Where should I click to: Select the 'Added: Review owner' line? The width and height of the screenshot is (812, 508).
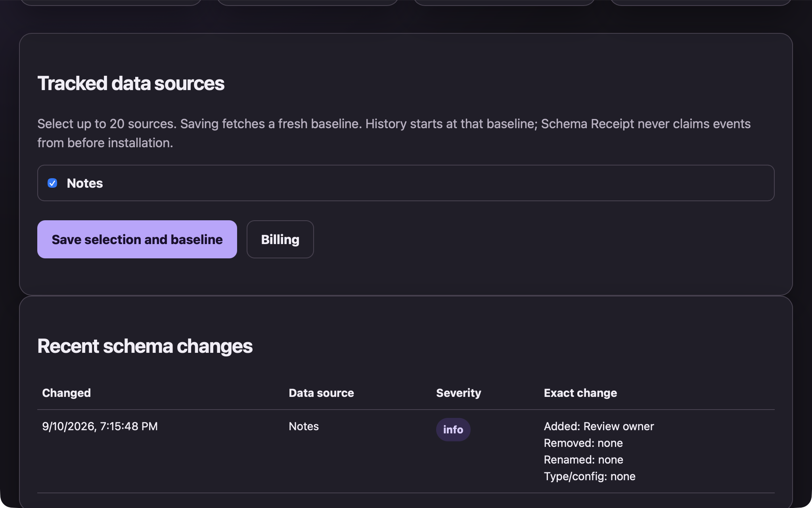point(599,426)
